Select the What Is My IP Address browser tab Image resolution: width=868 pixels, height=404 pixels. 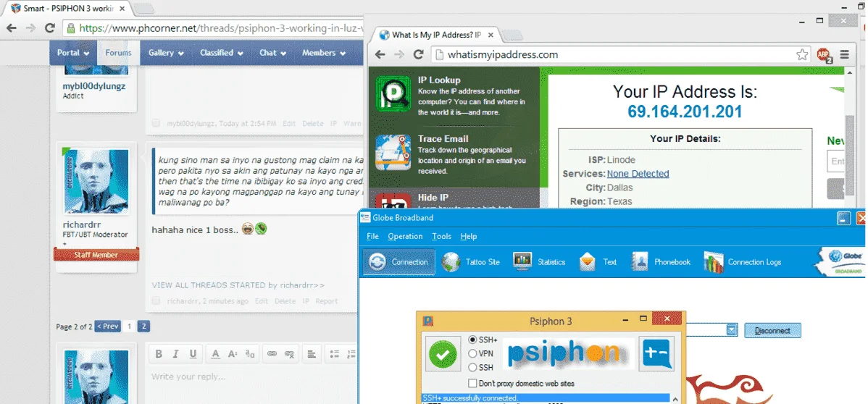(435, 35)
